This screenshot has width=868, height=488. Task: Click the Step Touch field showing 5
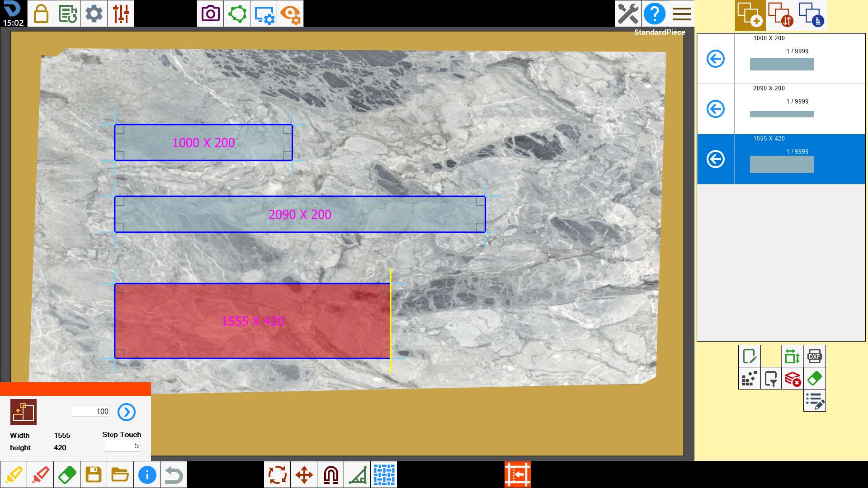click(x=122, y=446)
